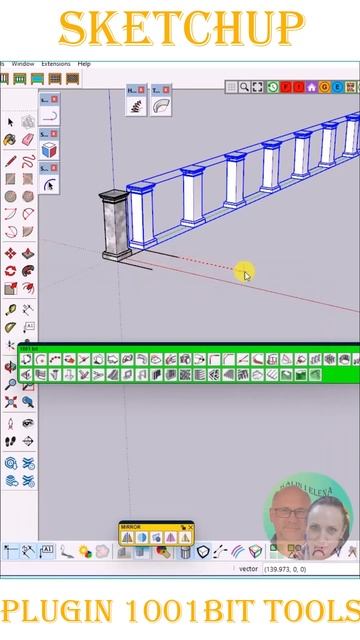
Task: Click the A1 Text tool in bottom toolbar
Action: [x=46, y=551]
